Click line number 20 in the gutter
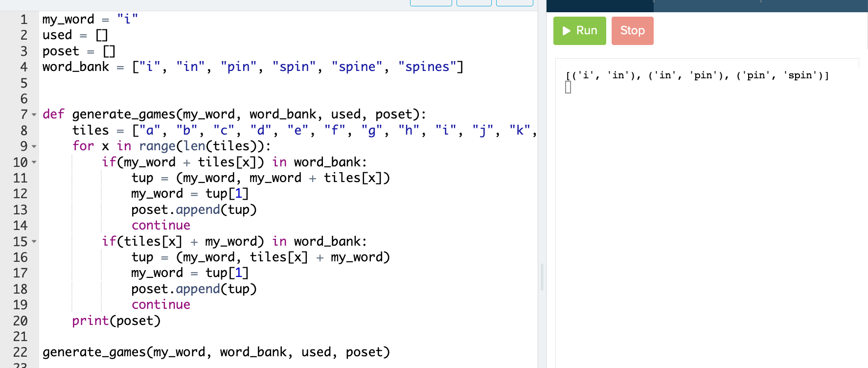 click(20, 321)
